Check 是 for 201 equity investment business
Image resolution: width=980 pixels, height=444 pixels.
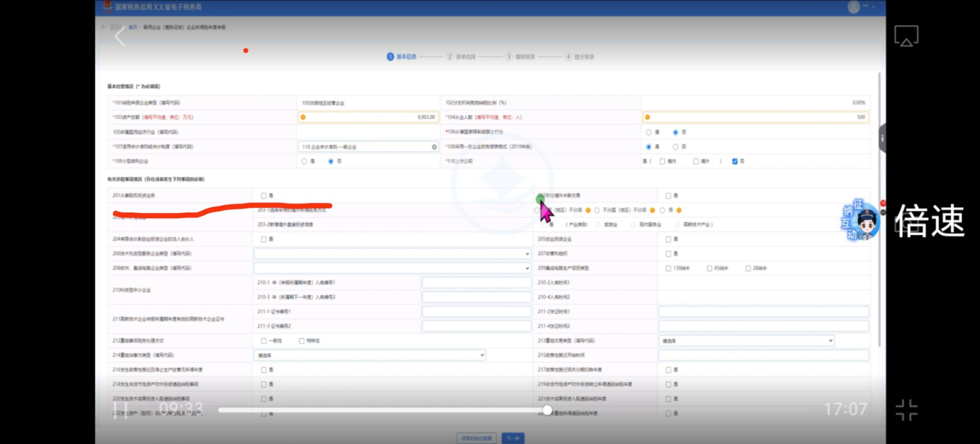tap(264, 196)
